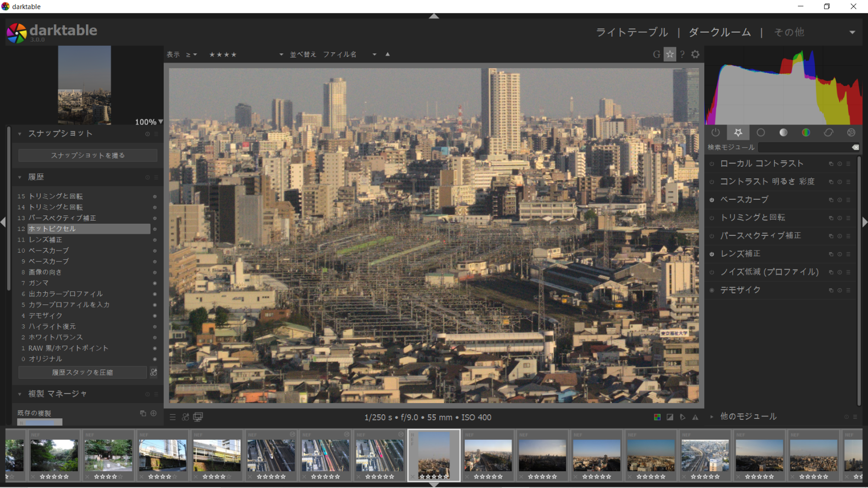
Task: Select the color modules group icon
Action: (x=806, y=133)
